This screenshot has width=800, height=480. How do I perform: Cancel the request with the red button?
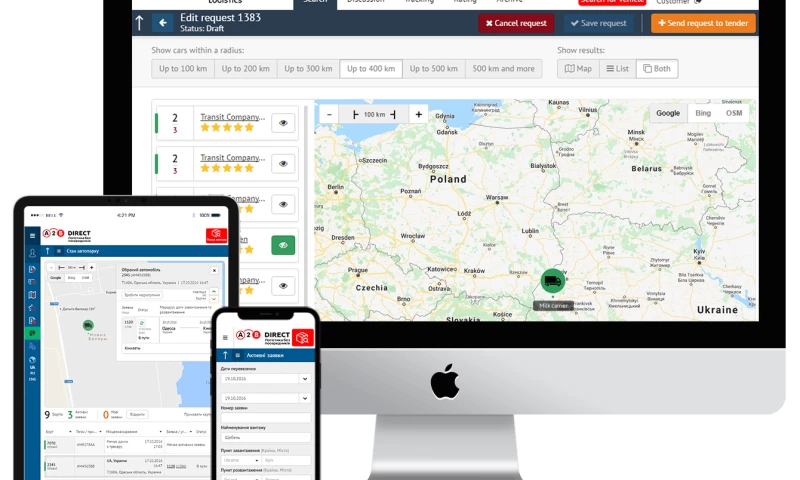click(x=516, y=23)
